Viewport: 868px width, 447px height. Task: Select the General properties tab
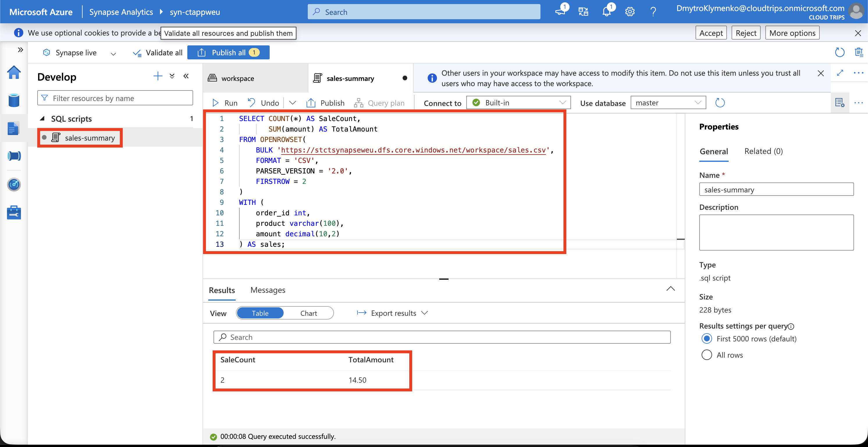[714, 151]
